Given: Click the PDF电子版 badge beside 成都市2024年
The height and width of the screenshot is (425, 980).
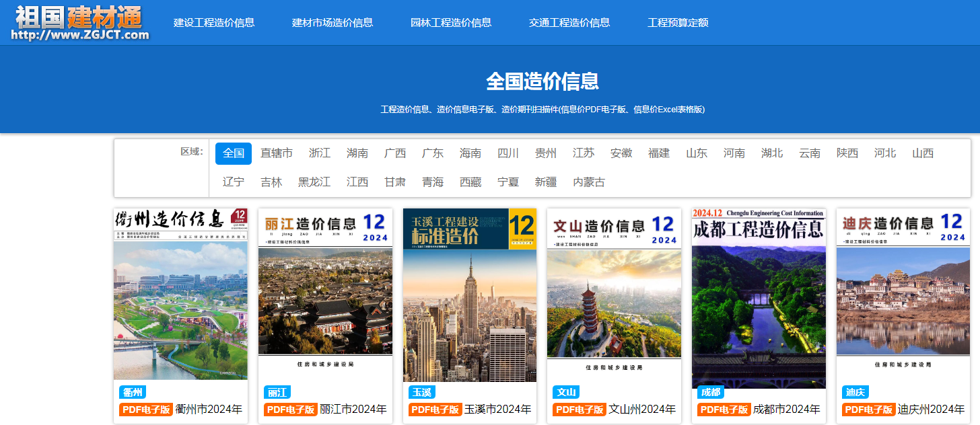Looking at the screenshot, I should point(724,409).
